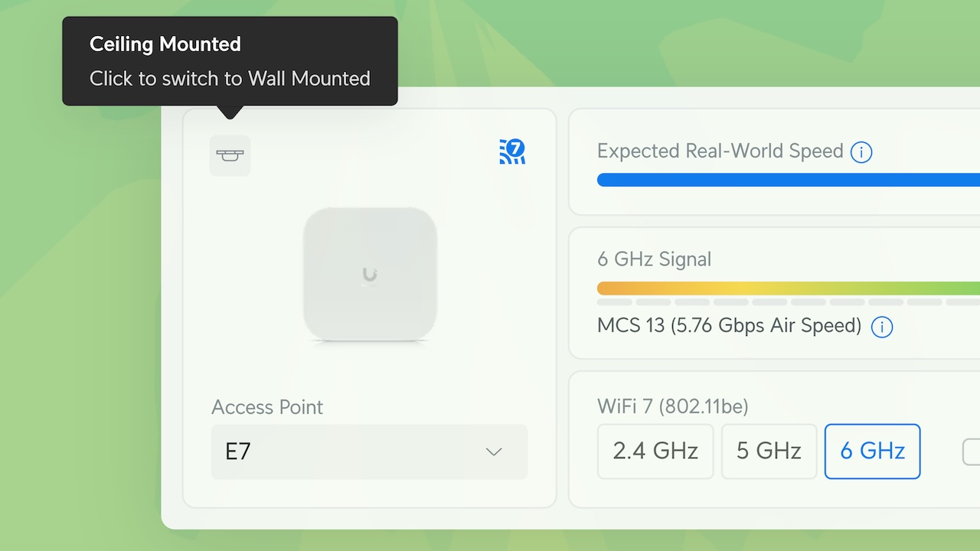Click the "Click to switch to Wall Mounted" text

tap(230, 79)
